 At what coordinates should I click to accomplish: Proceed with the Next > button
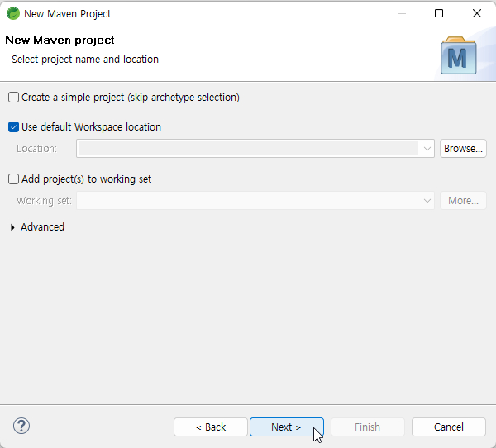287,427
